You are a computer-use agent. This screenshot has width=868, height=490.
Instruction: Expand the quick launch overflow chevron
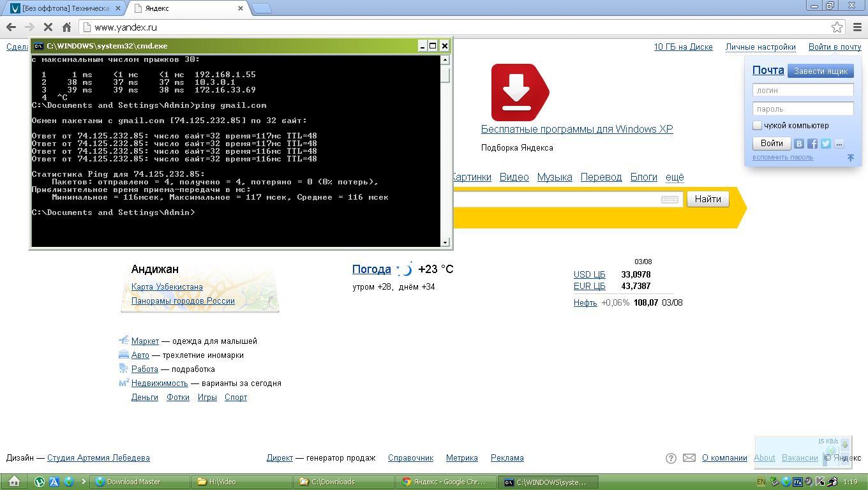(x=84, y=482)
